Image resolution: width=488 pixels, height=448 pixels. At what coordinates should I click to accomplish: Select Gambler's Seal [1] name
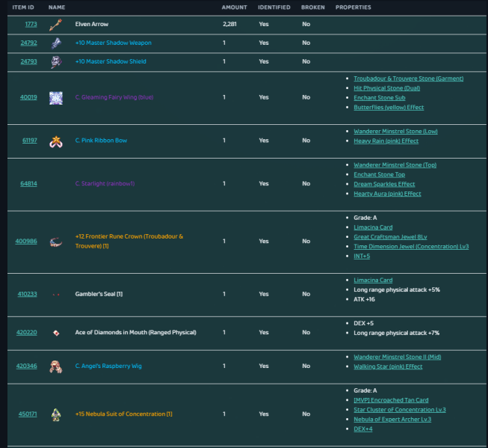tap(99, 294)
